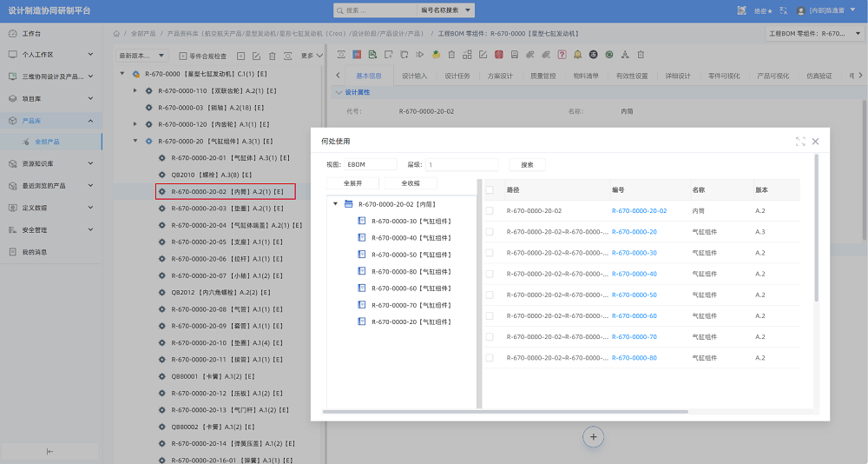Viewport: 868px width, 464px height.
Task: Click the hierarchy structure icon in toolbar
Action: [x=625, y=55]
